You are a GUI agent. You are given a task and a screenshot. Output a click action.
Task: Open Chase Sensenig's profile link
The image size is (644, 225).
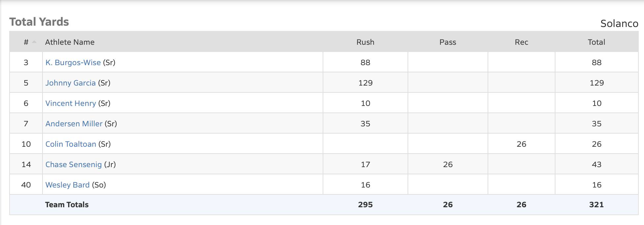point(74,164)
